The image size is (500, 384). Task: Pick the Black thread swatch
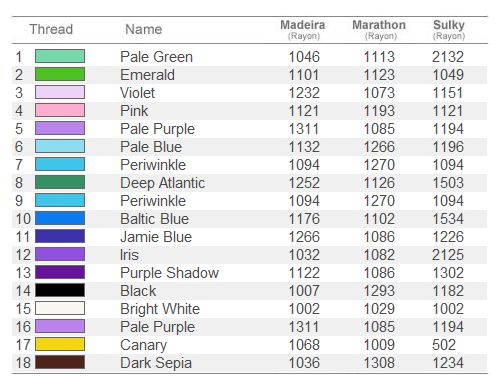click(x=60, y=290)
